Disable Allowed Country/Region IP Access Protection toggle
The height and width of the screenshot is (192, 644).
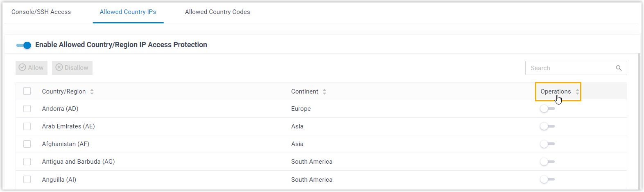pyautogui.click(x=24, y=45)
